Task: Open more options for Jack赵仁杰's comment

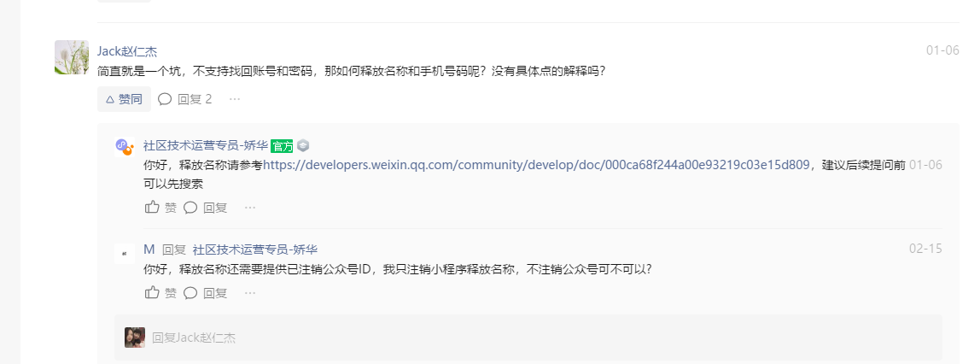Action: pyautogui.click(x=235, y=99)
